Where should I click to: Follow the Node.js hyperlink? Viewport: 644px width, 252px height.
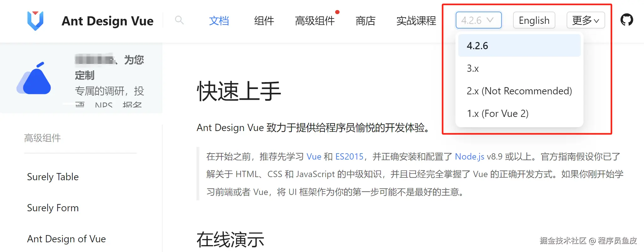click(470, 156)
